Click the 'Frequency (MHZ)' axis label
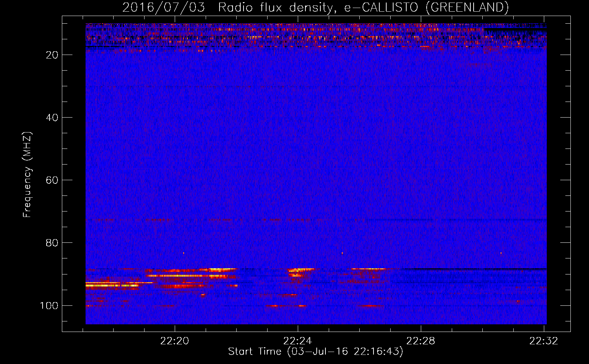589x364 pixels. coord(27,175)
